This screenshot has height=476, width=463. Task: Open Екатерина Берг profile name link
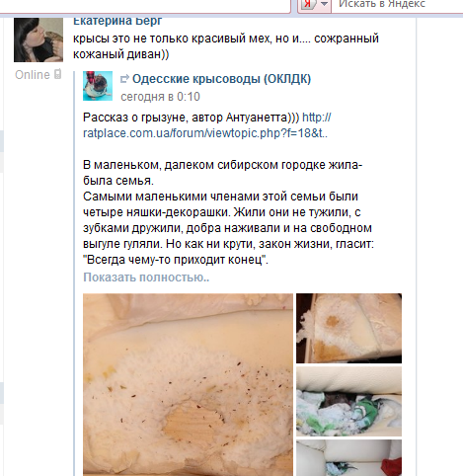click(x=117, y=21)
